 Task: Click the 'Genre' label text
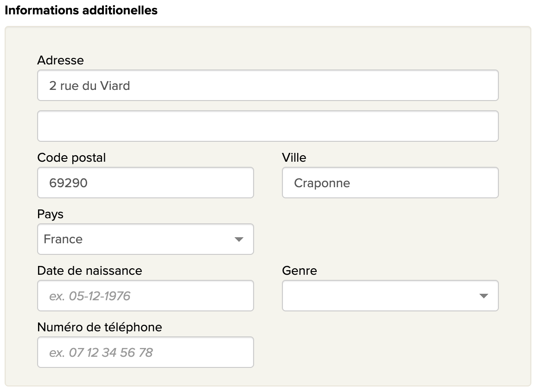coord(299,271)
